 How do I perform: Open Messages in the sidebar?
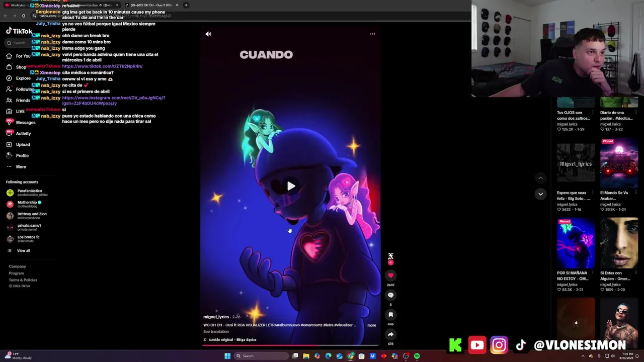21,122
